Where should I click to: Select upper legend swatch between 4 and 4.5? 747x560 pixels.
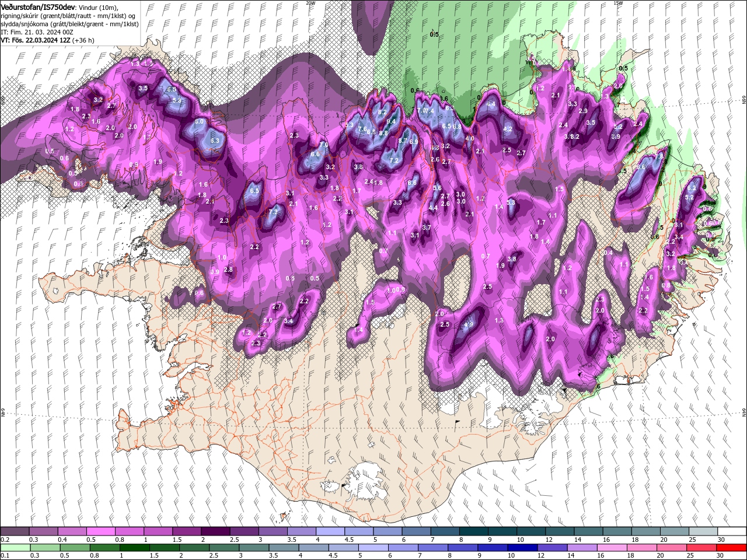tap(330, 531)
